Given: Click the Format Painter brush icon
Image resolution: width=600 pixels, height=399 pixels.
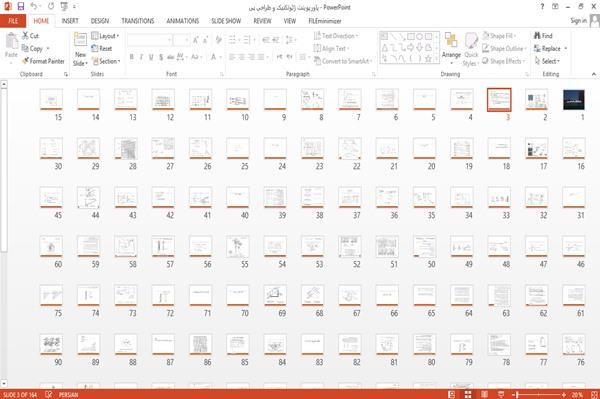Looking at the screenshot, I should (25, 61).
